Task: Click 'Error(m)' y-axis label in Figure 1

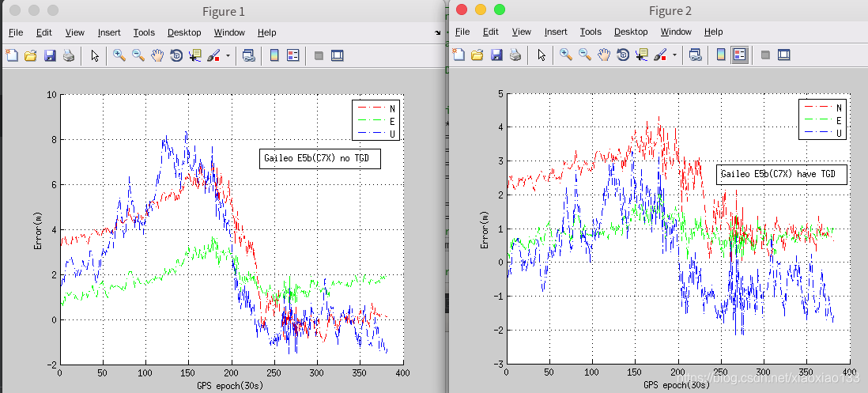Action: pyautogui.click(x=38, y=229)
